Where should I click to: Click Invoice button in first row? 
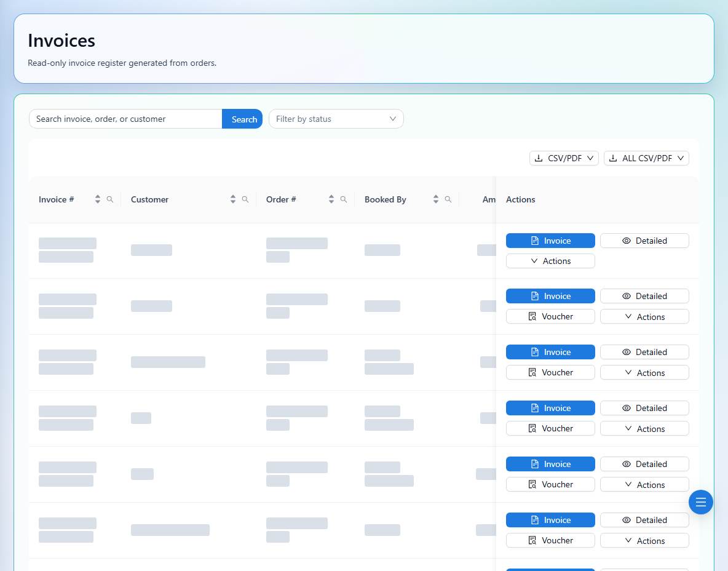pyautogui.click(x=550, y=241)
